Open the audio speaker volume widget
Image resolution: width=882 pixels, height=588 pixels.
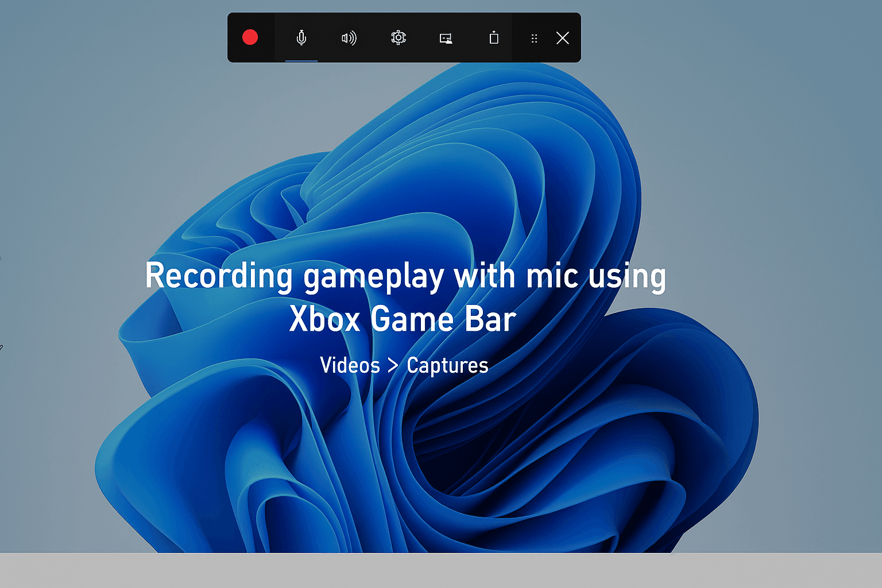pos(349,38)
